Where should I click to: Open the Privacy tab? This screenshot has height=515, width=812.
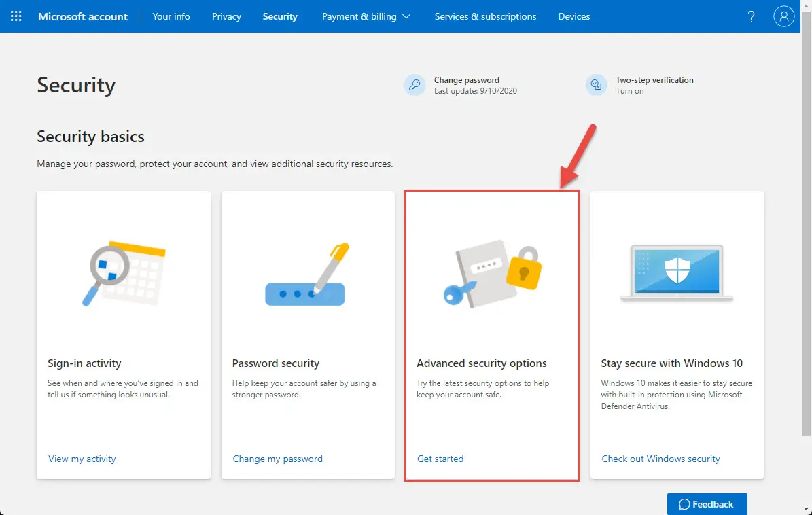(226, 16)
